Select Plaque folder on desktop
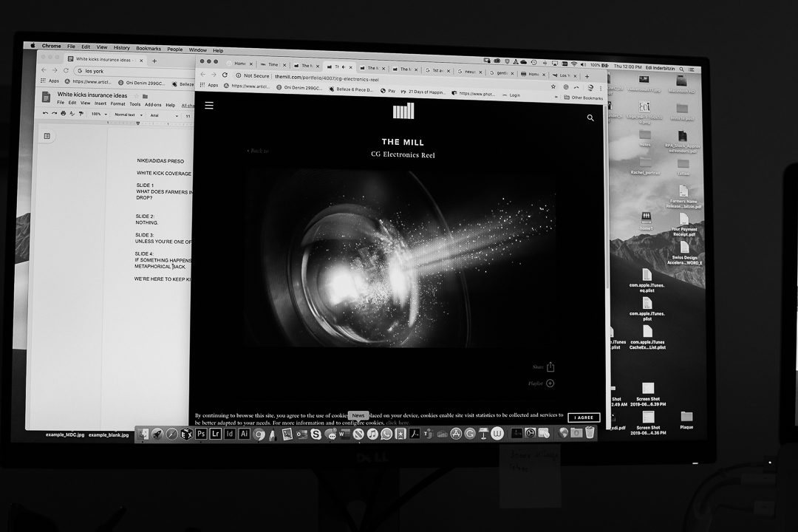Image resolution: width=798 pixels, height=532 pixels. [686, 420]
